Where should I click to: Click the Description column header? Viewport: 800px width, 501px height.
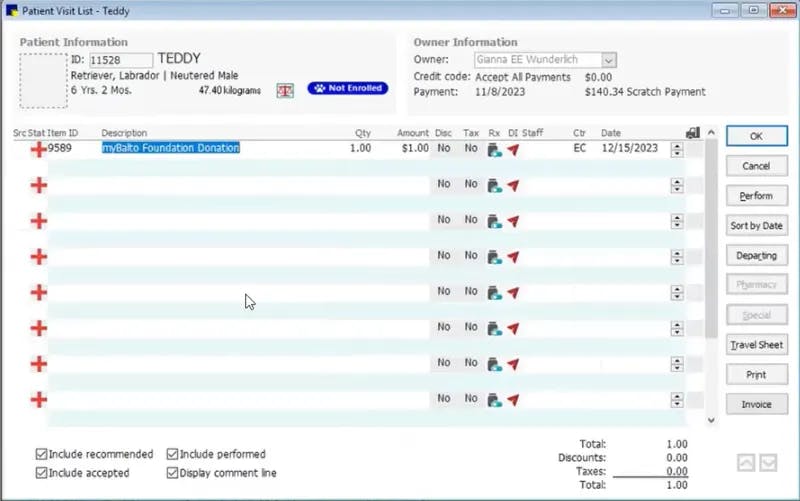[124, 133]
